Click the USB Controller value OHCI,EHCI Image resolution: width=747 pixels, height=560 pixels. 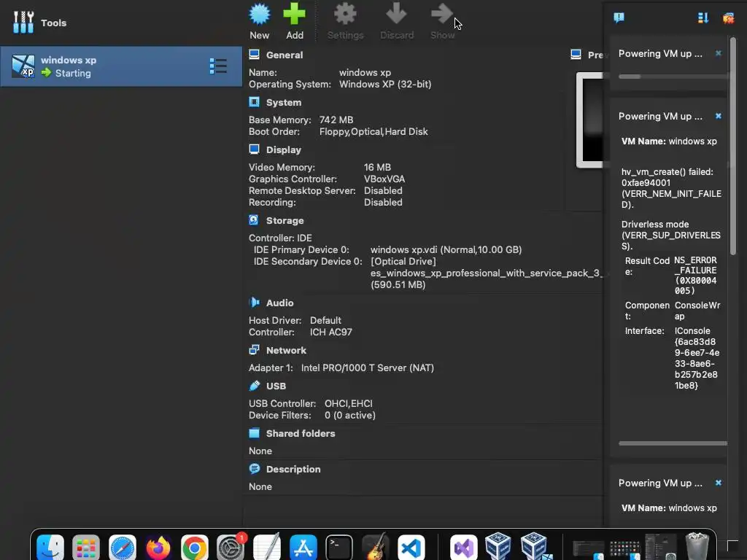348,403
